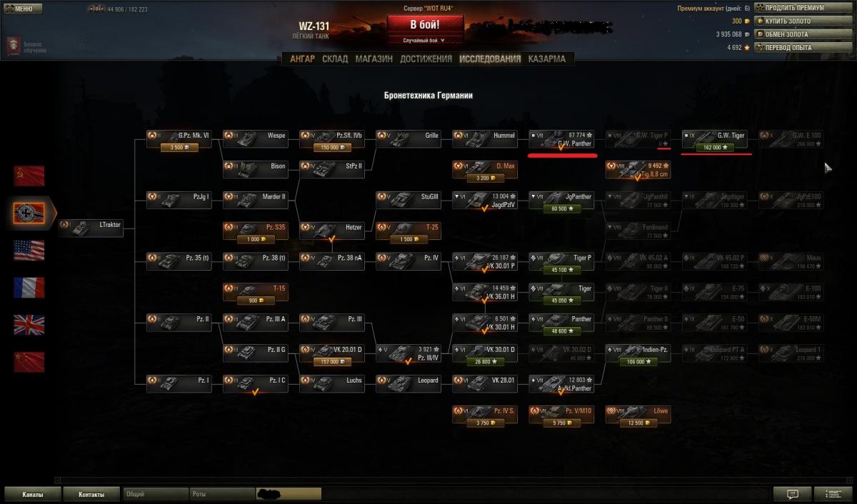Switch to the USA flag tech tree
This screenshot has height=504, width=857.
29,250
